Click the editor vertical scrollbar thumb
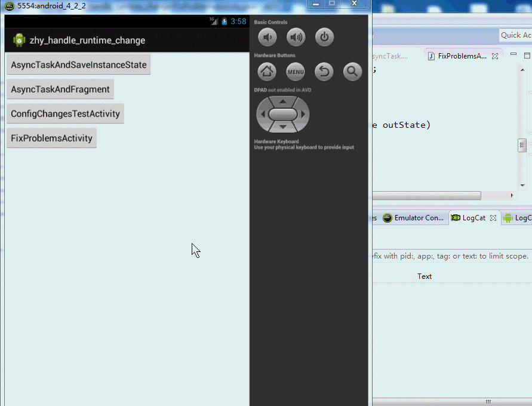532x406 pixels. (522, 146)
